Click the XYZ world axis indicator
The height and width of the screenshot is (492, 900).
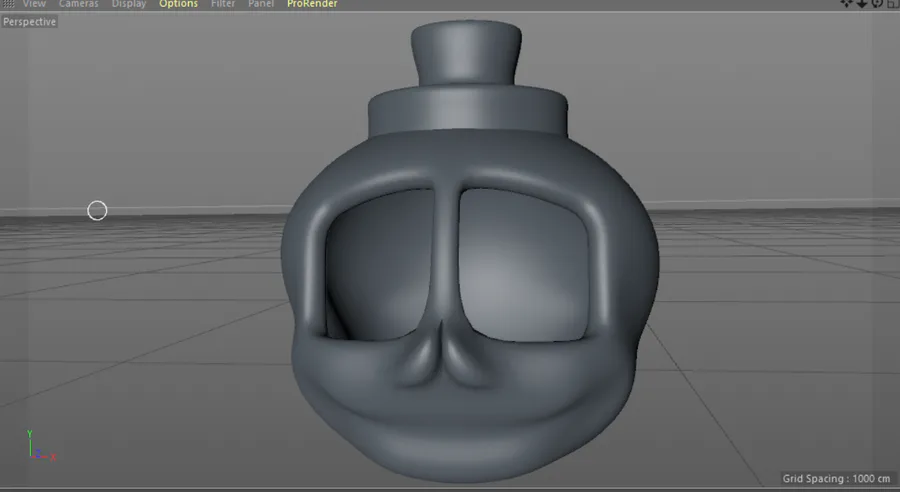pyautogui.click(x=40, y=446)
